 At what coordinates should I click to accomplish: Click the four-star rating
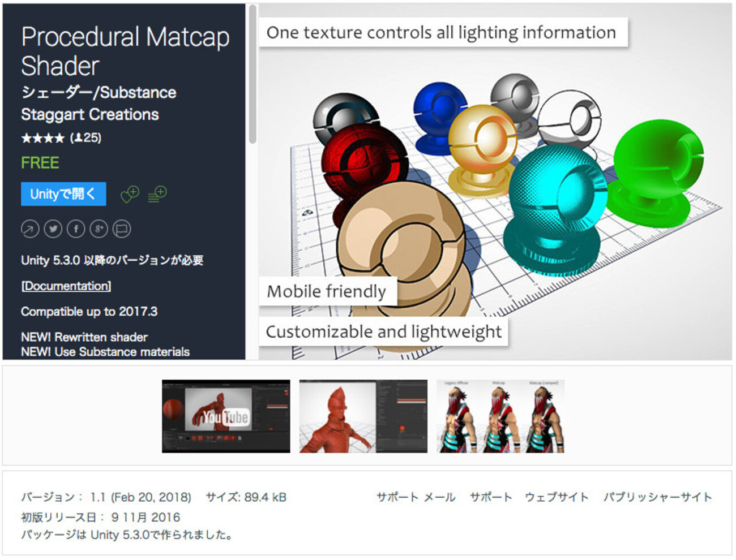click(43, 137)
